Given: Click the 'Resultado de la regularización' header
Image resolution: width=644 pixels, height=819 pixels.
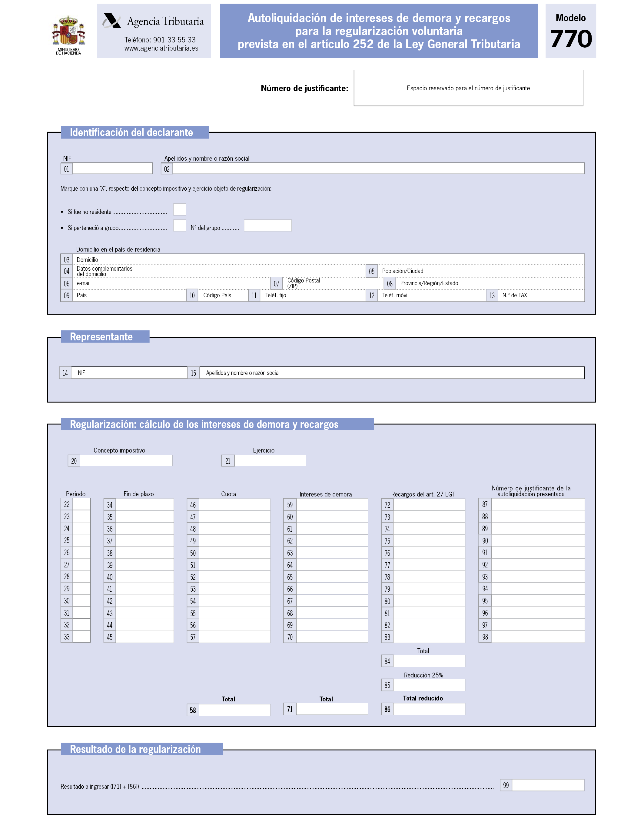Looking at the screenshot, I should (x=142, y=749).
